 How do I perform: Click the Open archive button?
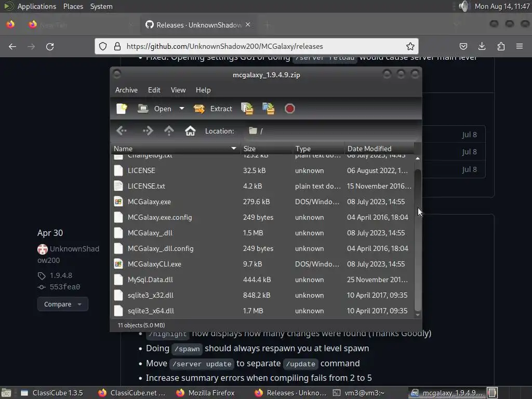(154, 109)
